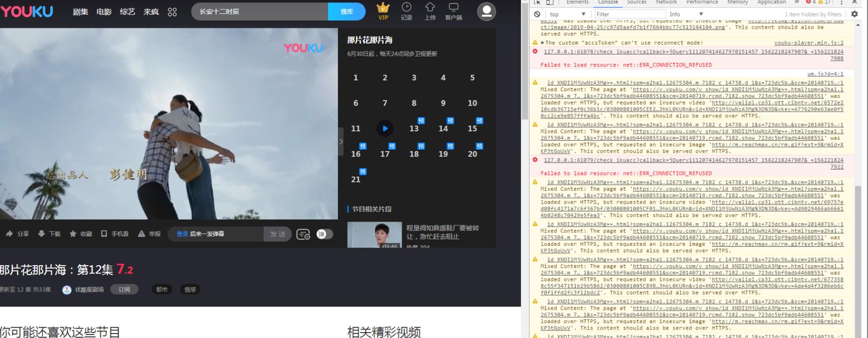Click the search input with 长安十二时辰
This screenshot has height=338, width=868.
point(260,11)
